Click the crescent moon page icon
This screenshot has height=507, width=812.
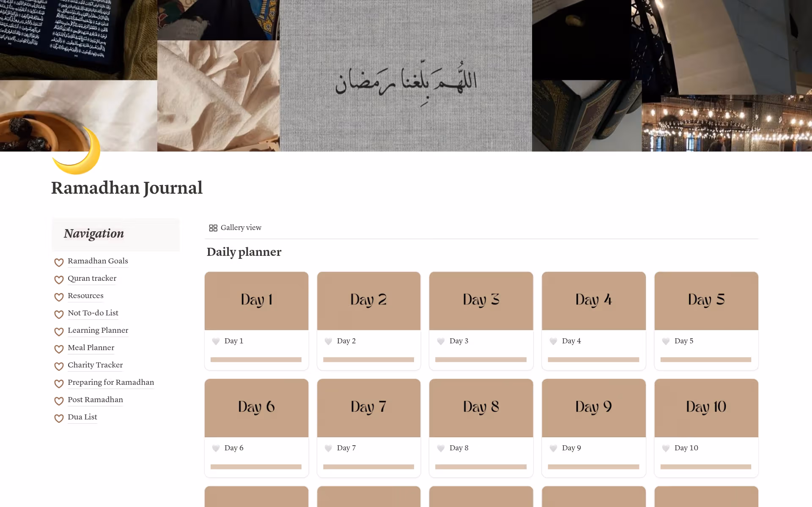tap(77, 151)
